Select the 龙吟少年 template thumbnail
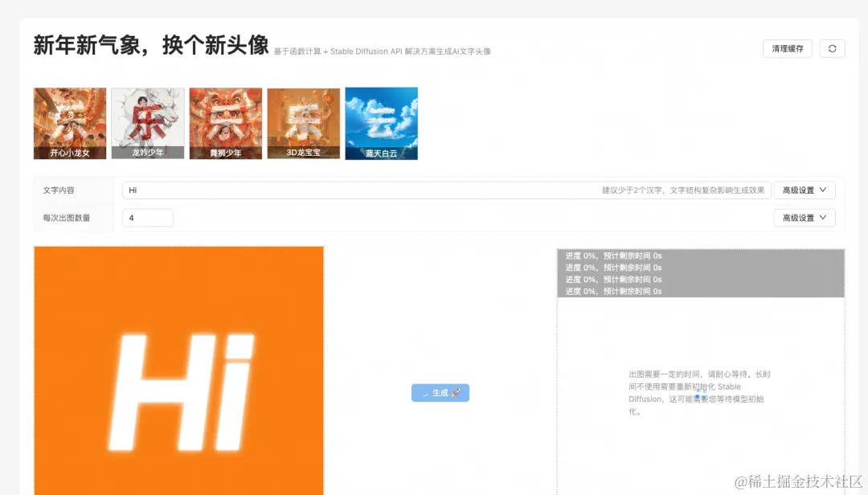The width and height of the screenshot is (868, 495). pyautogui.click(x=147, y=123)
